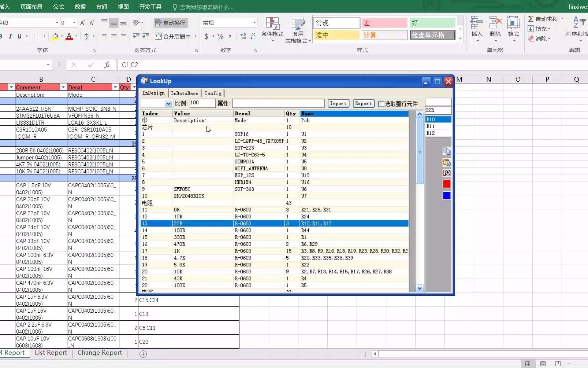Screen dimensions: 588x368
Task: Click the 清除 clear button
Action: pos(539,38)
